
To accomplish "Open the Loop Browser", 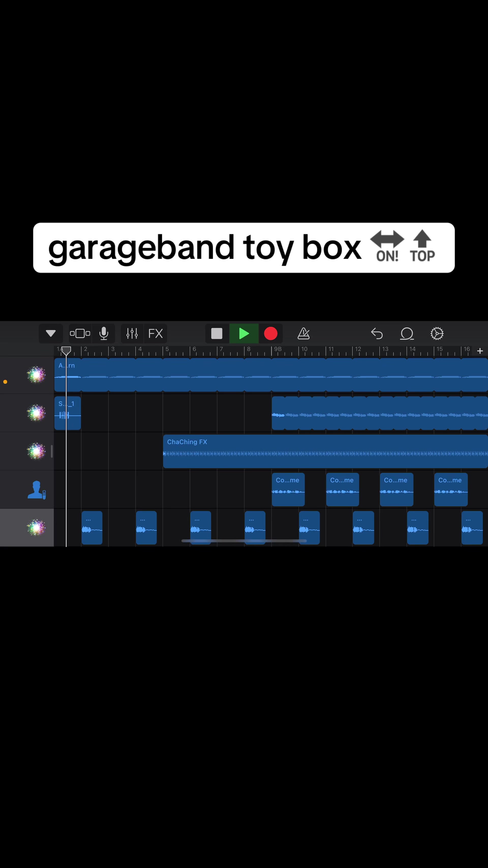I will coord(407,334).
